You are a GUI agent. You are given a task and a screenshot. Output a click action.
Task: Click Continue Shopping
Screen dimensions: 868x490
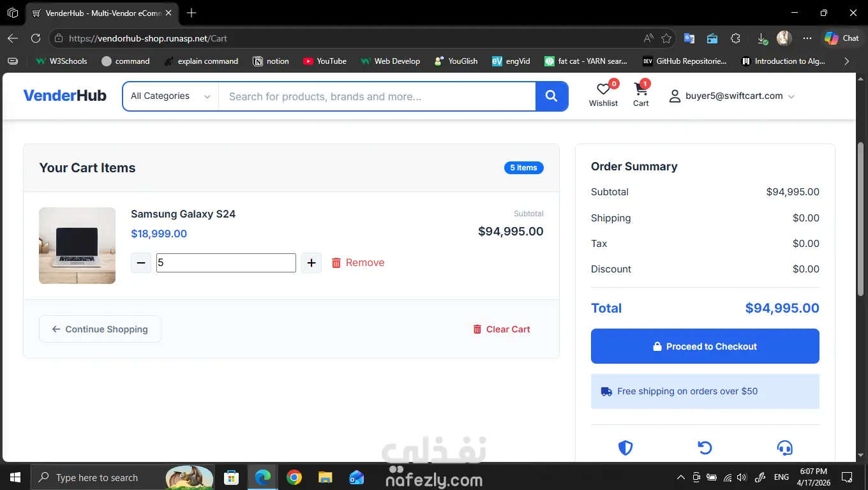point(100,329)
